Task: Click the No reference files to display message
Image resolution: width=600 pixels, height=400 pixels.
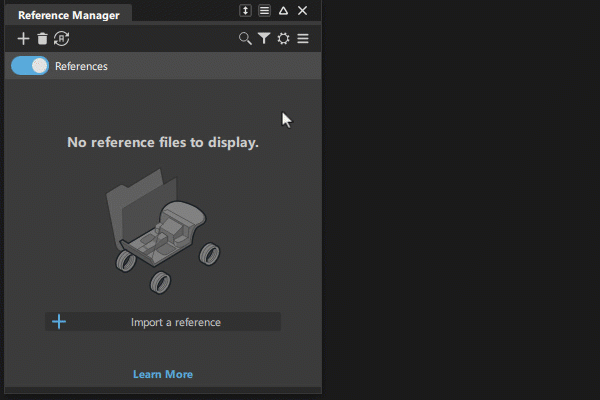Action: (x=163, y=142)
